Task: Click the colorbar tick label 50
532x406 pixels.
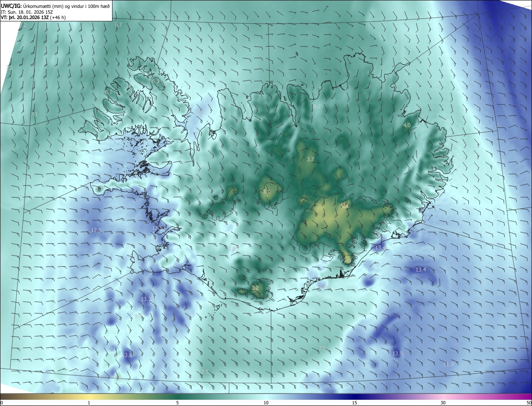Action: (529, 403)
